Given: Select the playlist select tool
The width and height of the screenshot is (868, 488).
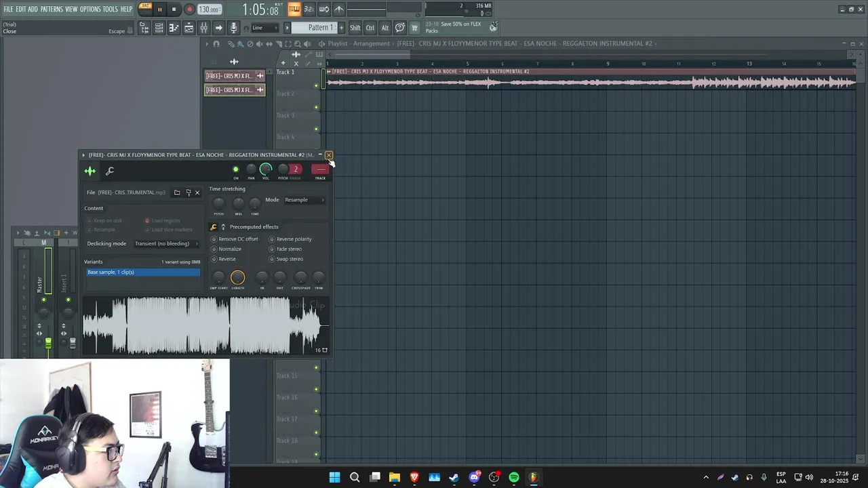Looking at the screenshot, I should click(288, 44).
